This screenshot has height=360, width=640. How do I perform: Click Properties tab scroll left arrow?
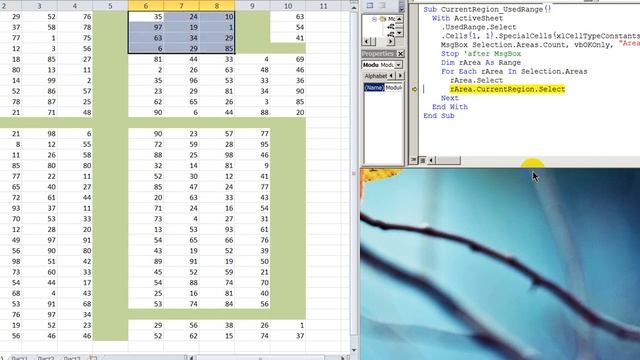(x=391, y=76)
